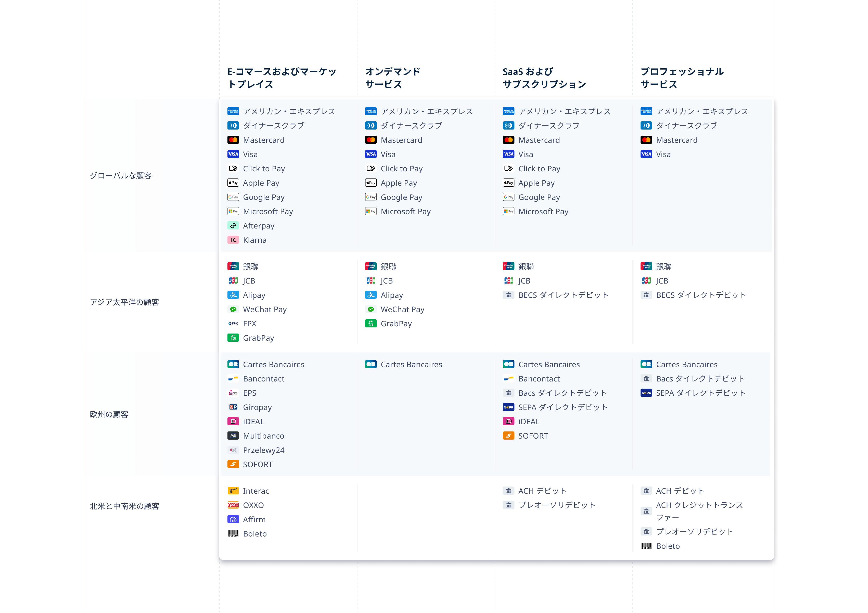Image resolution: width=868 pixels, height=613 pixels.
Task: Click the EPS icon in E-commerce column
Action: click(x=233, y=393)
